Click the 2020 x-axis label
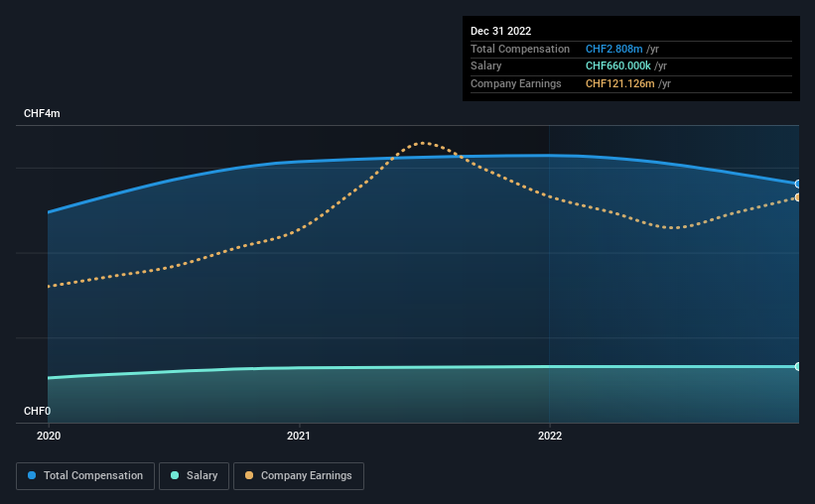Image resolution: width=815 pixels, height=504 pixels. click(x=49, y=436)
